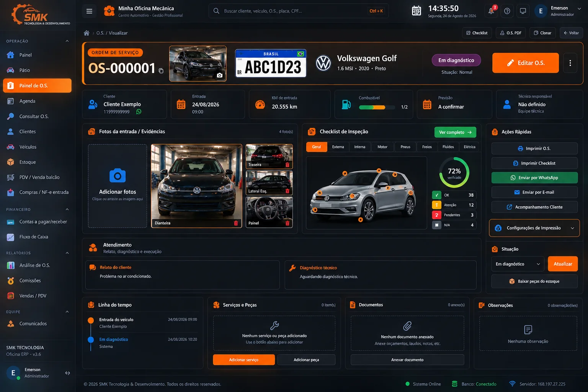Delete the Traseira photo with trash icon

coord(287,165)
